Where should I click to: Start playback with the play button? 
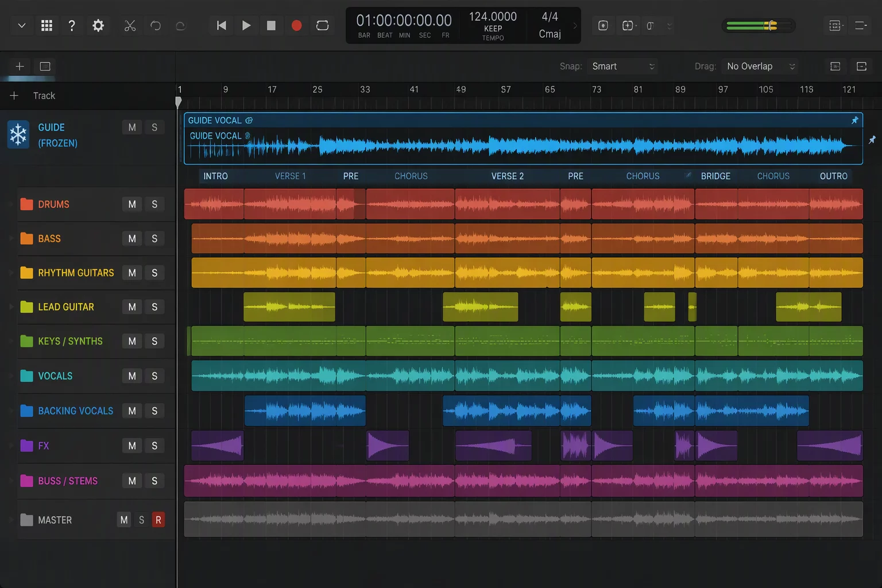[x=246, y=25]
